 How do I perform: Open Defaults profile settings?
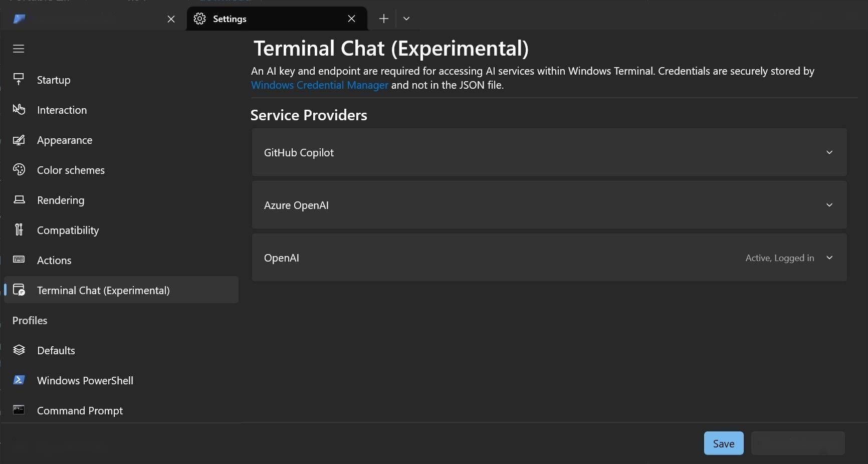point(121,350)
